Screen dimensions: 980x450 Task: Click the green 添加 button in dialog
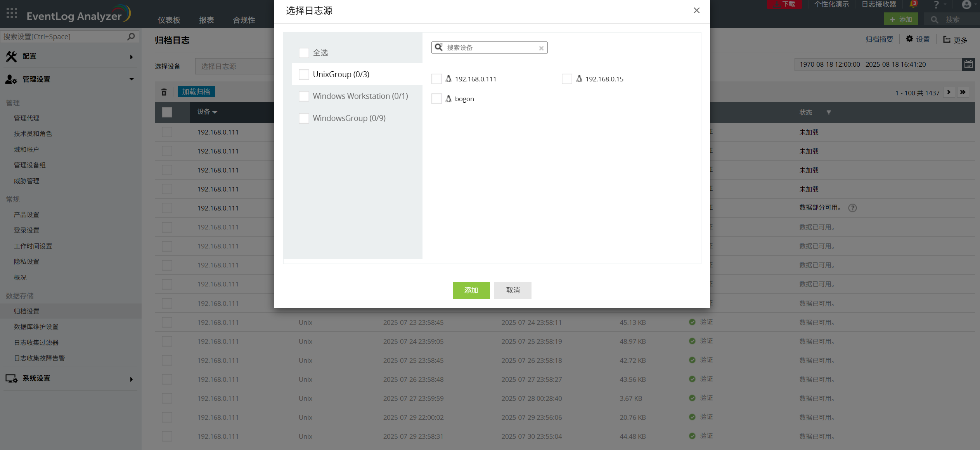[x=471, y=290]
